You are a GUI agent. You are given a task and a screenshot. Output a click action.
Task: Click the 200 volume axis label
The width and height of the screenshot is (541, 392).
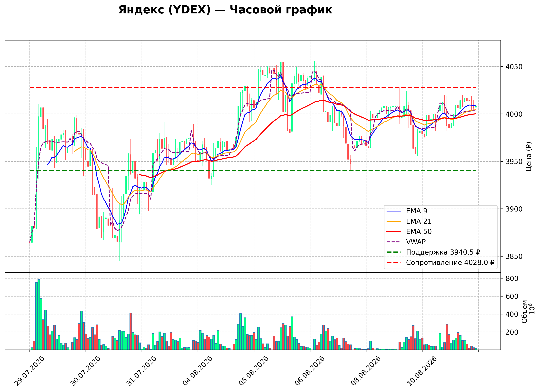point(512,332)
